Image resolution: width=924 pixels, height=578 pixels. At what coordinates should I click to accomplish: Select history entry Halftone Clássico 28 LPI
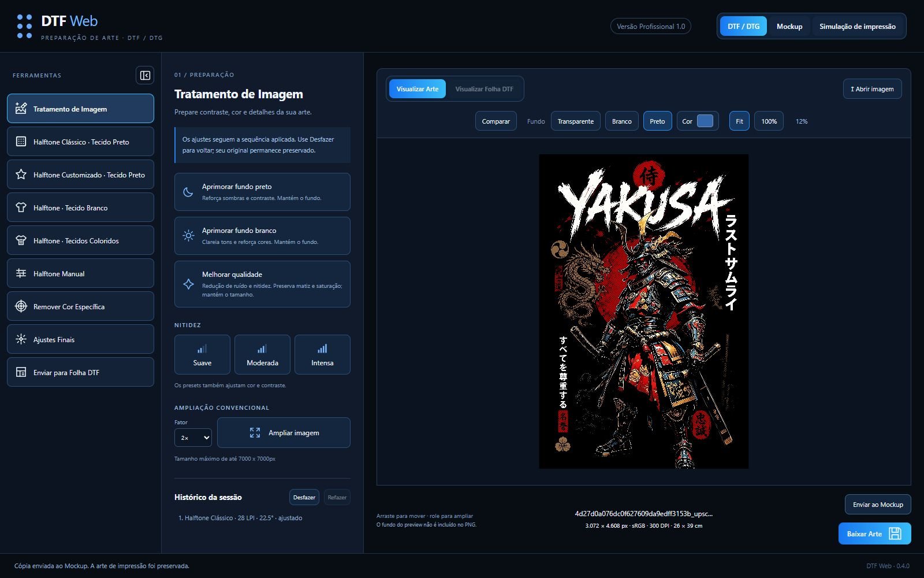240,518
